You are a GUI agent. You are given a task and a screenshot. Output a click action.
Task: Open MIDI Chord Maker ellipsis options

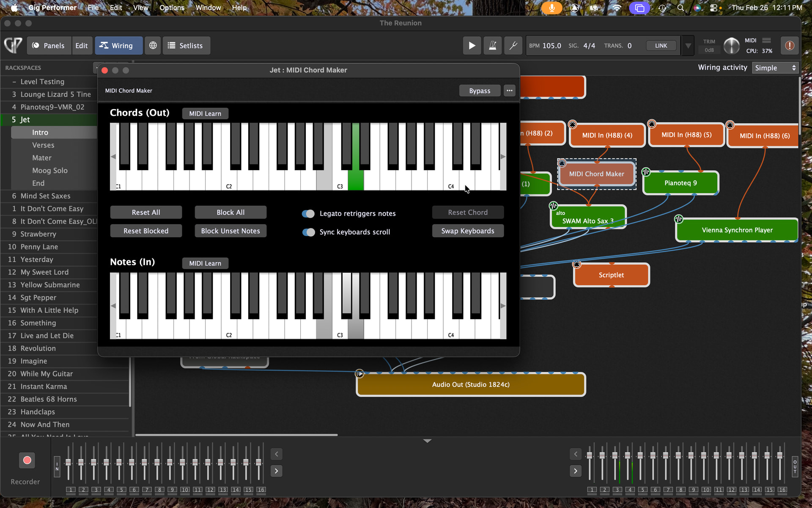click(x=510, y=91)
